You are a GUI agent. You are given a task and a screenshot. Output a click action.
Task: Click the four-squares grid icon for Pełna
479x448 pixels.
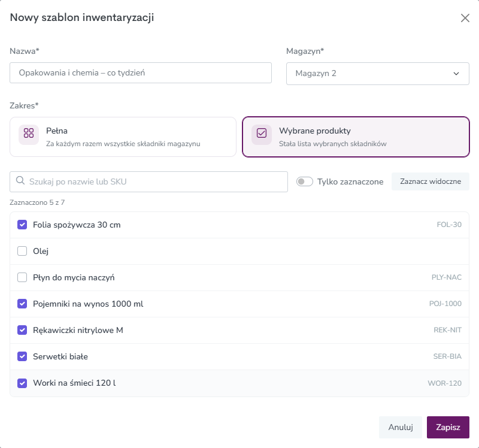(29, 133)
